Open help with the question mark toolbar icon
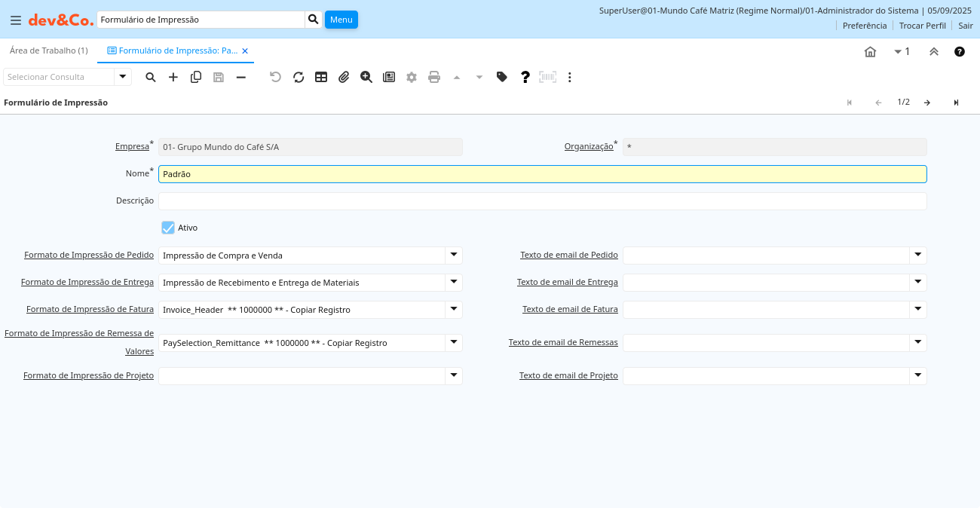The image size is (980, 508). point(525,77)
